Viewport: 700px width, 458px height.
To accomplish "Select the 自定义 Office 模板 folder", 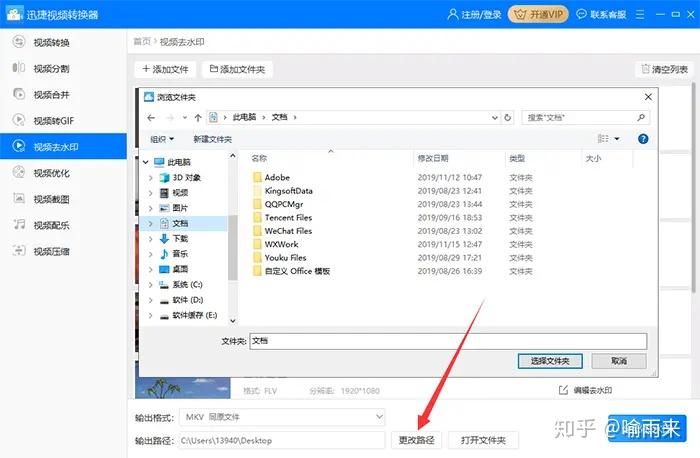I will coord(297,271).
